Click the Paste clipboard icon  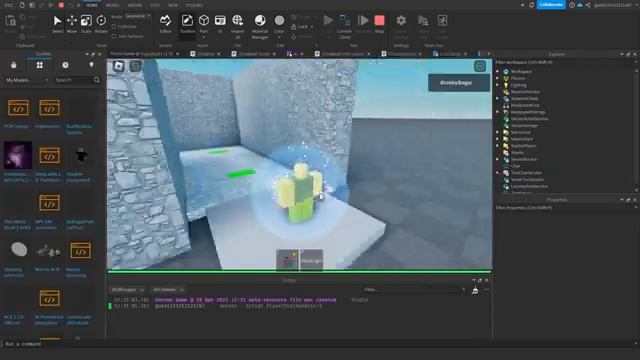[10, 24]
